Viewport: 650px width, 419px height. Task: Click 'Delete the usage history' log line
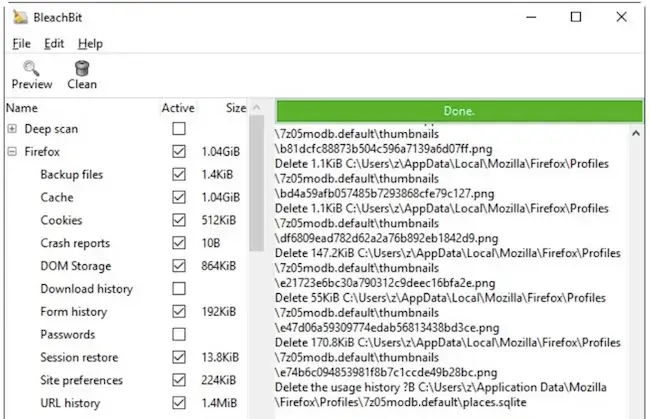[x=441, y=388]
